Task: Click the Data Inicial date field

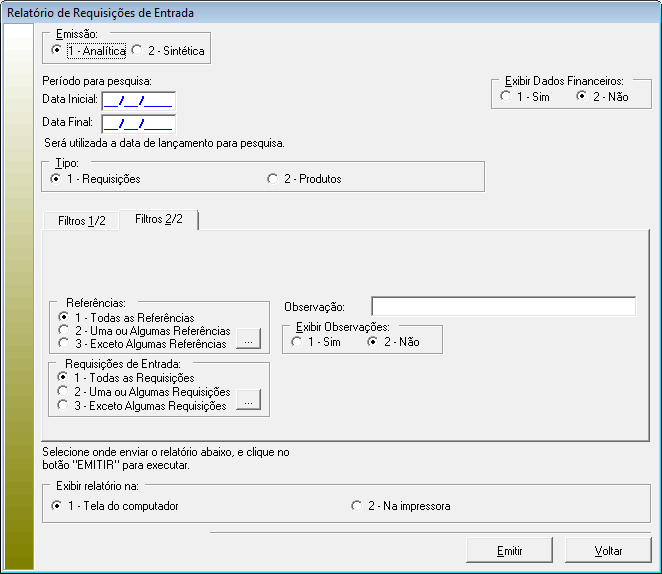Action: [138, 100]
